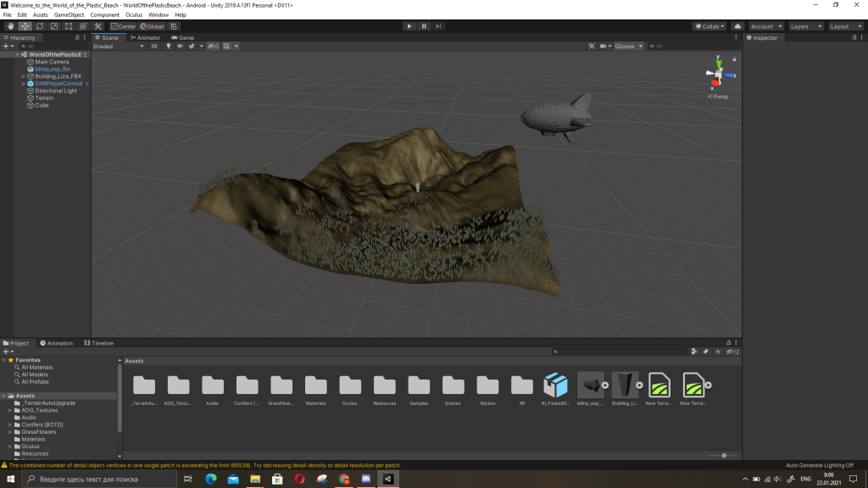Screen dimensions: 868x488
Task: Open the XR folder in Assets grid
Action: pyautogui.click(x=521, y=388)
